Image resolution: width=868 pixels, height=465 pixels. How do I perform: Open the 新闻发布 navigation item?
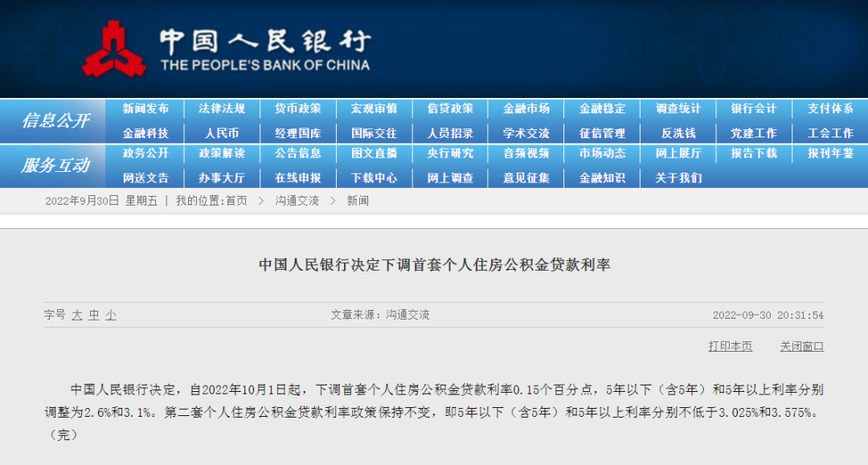pos(145,108)
